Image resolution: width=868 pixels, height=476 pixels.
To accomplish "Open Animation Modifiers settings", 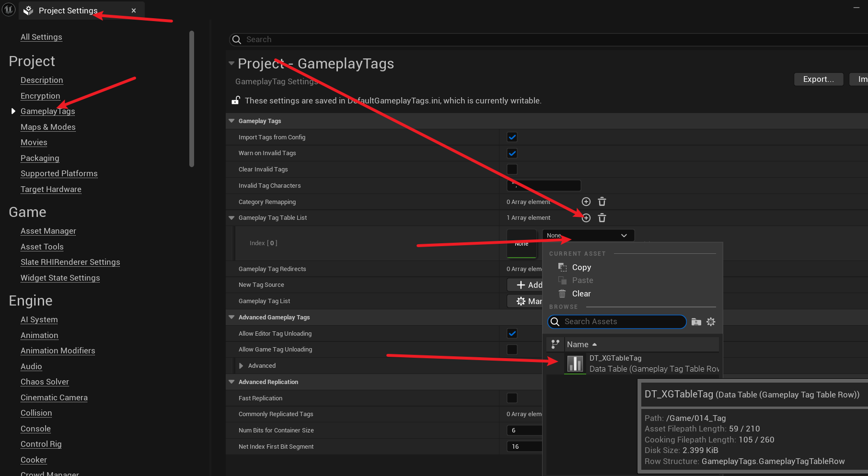I will click(58, 351).
